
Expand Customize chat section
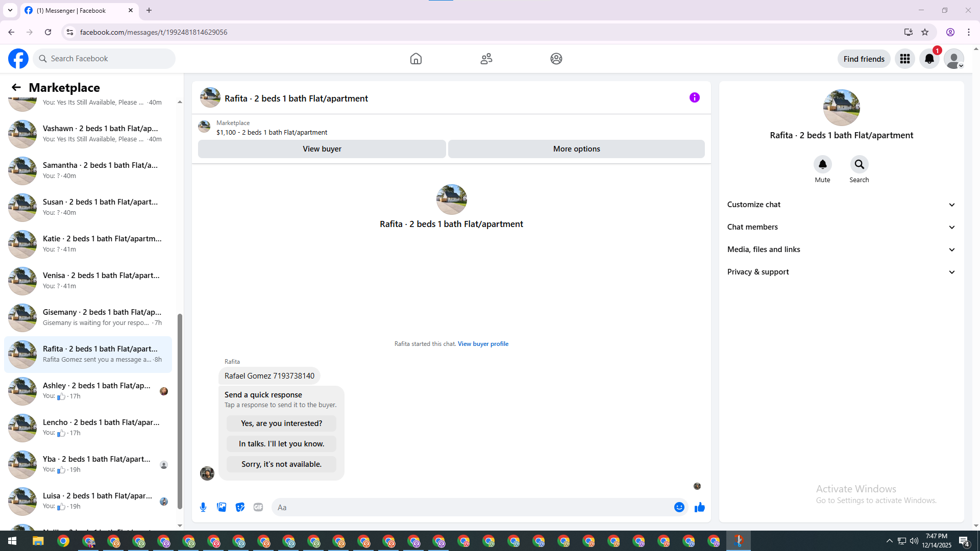pos(841,205)
